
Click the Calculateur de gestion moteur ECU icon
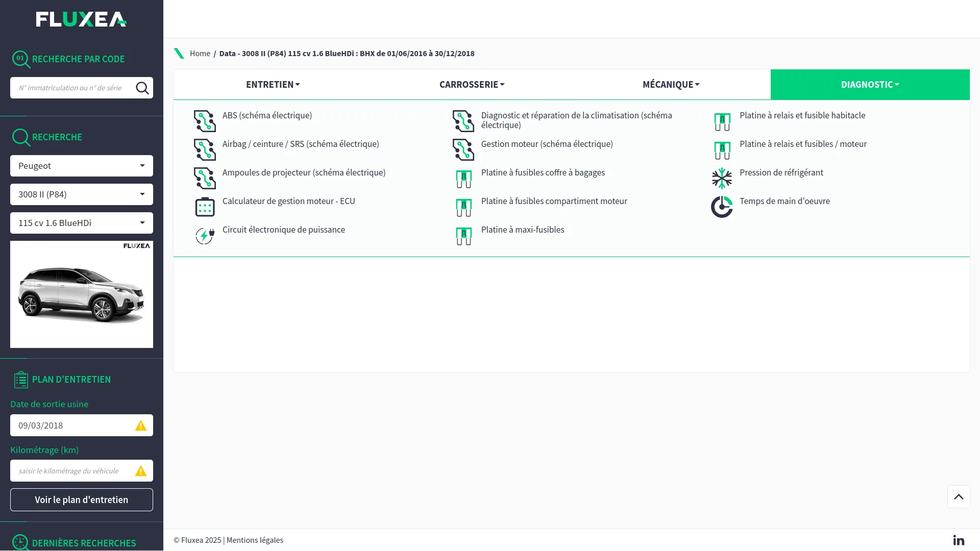point(205,207)
